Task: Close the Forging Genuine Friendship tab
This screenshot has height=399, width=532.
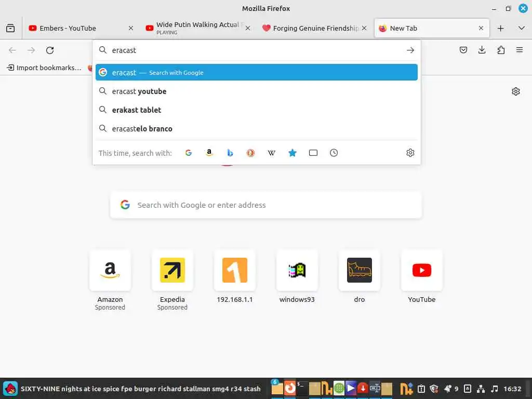Action: (364, 28)
